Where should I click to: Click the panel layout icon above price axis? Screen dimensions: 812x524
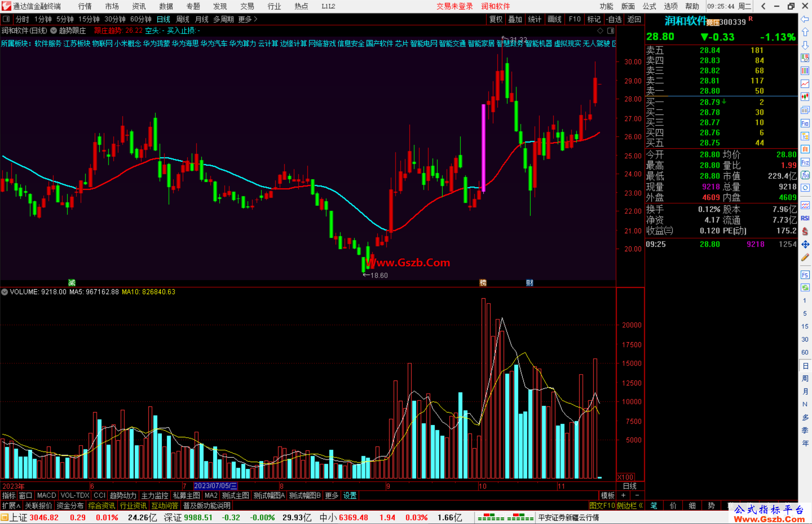(x=611, y=31)
